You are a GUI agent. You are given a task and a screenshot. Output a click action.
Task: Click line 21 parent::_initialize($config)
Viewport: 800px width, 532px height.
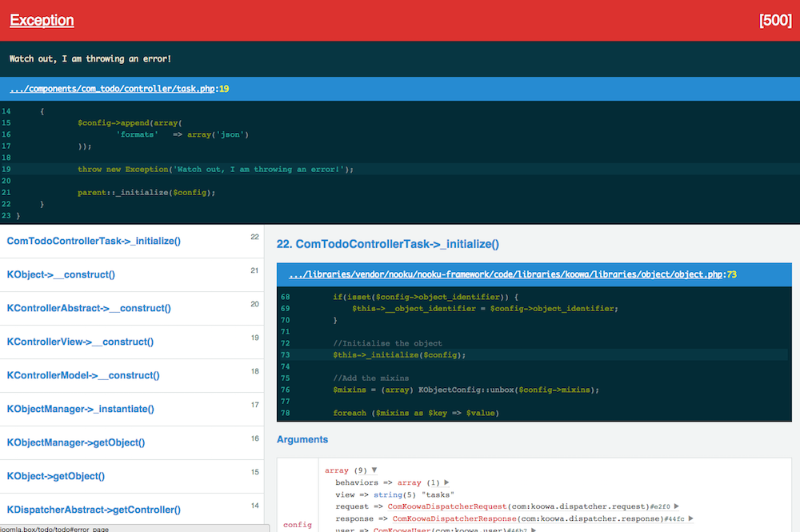click(x=146, y=192)
